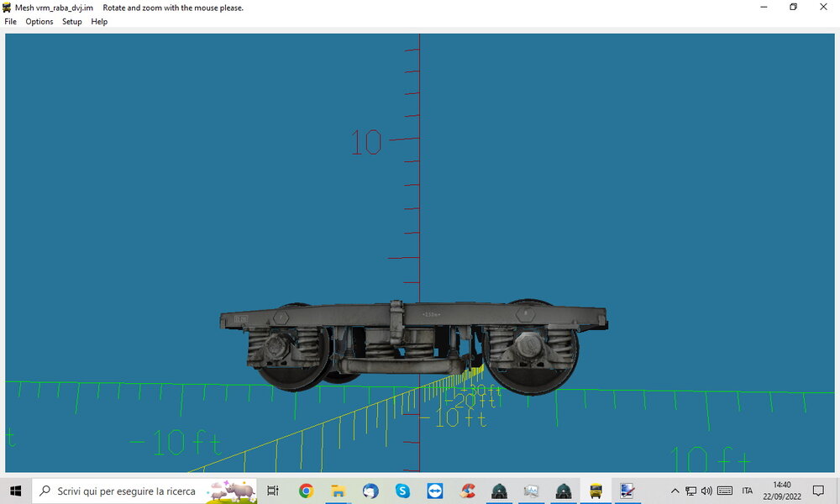Image resolution: width=840 pixels, height=504 pixels.
Task: Open the Setup menu
Action: (71, 22)
